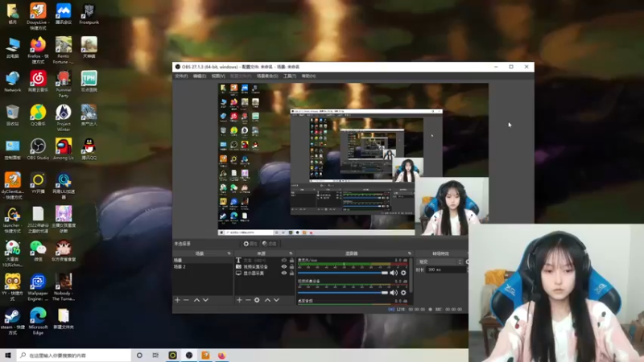Open the Edit menu in OBS

200,76
